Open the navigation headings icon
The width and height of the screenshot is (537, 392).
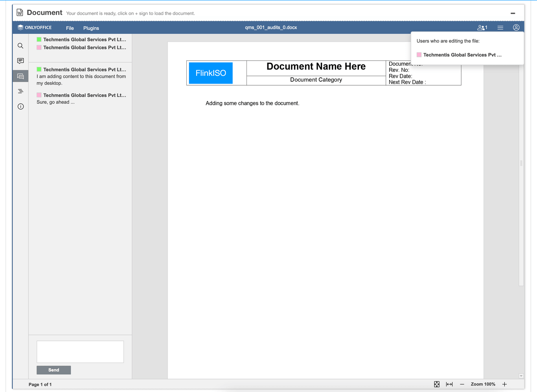tap(20, 91)
